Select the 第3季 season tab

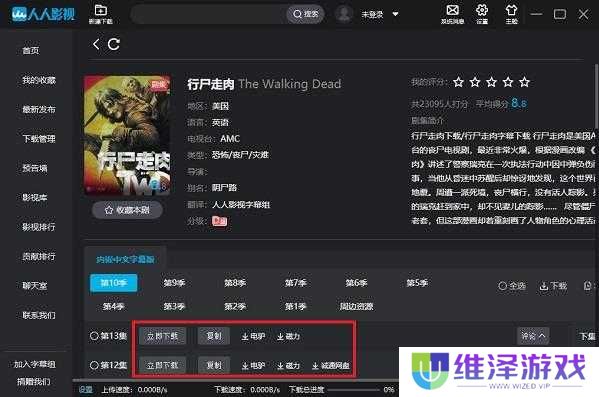point(174,306)
